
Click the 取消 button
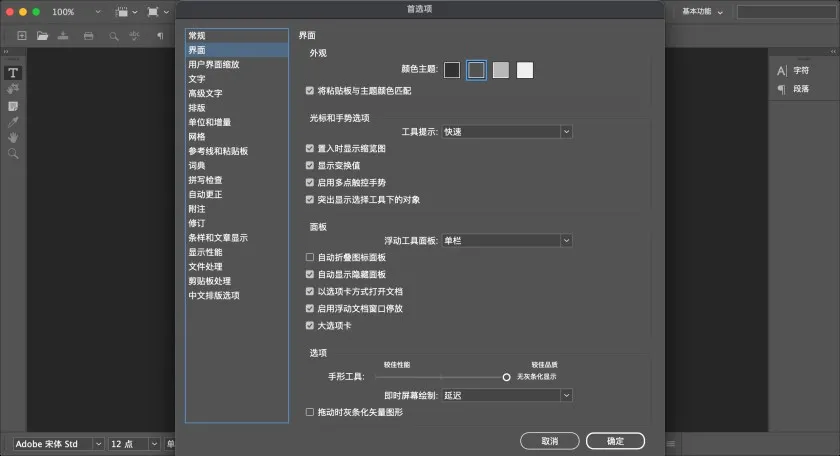[x=549, y=441]
